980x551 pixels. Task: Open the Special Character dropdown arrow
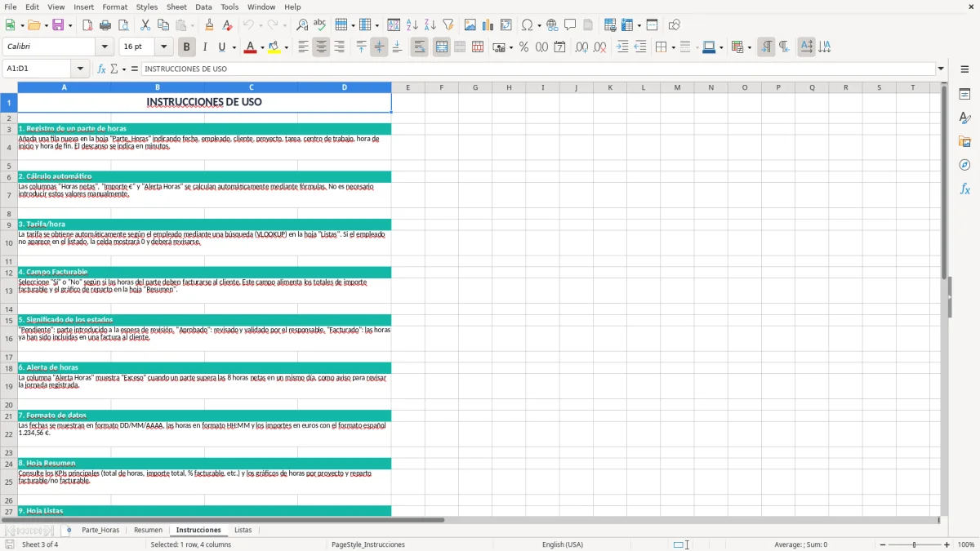(539, 25)
